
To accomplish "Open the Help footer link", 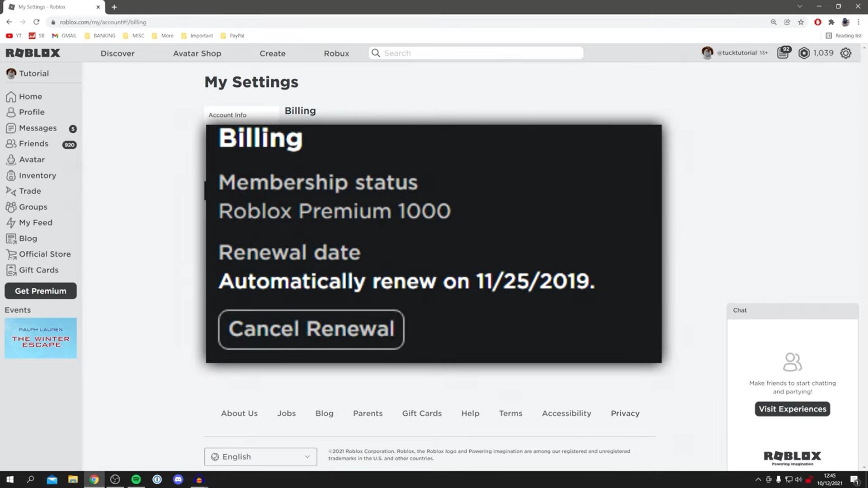I will tap(470, 413).
